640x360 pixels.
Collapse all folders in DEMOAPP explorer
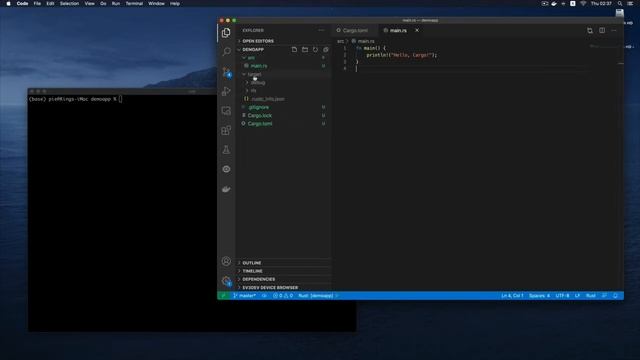coord(326,49)
